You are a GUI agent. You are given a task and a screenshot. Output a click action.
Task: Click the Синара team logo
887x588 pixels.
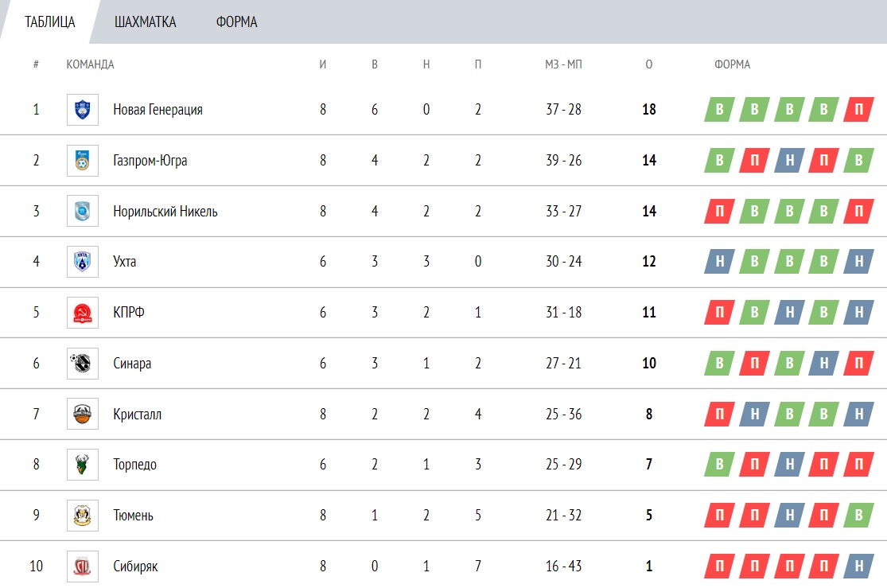click(x=83, y=364)
